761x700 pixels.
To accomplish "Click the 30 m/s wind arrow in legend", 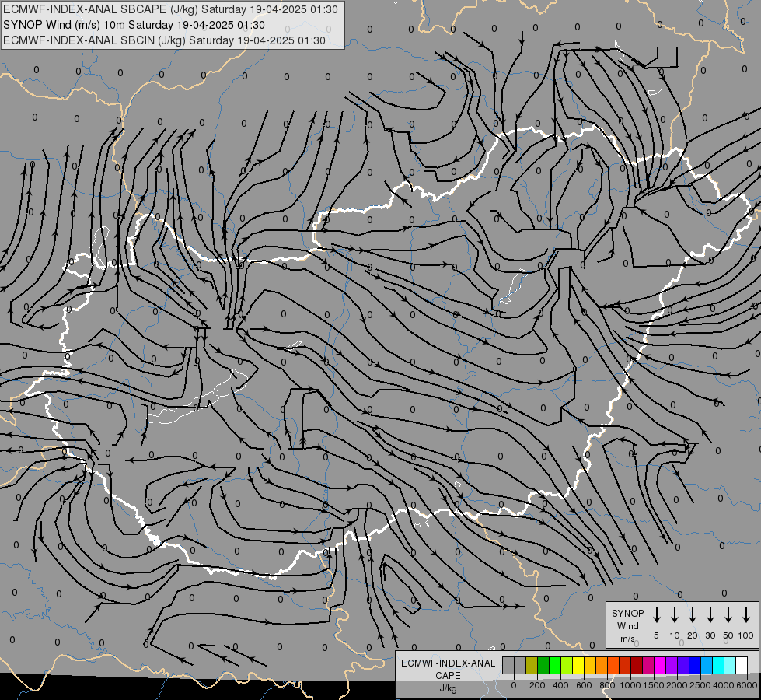I will 710,615.
